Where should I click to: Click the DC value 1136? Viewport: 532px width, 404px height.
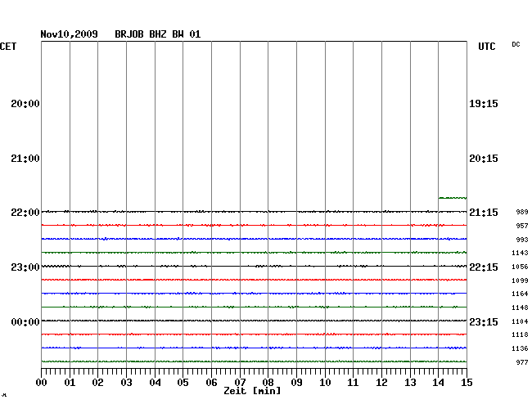tap(520, 348)
